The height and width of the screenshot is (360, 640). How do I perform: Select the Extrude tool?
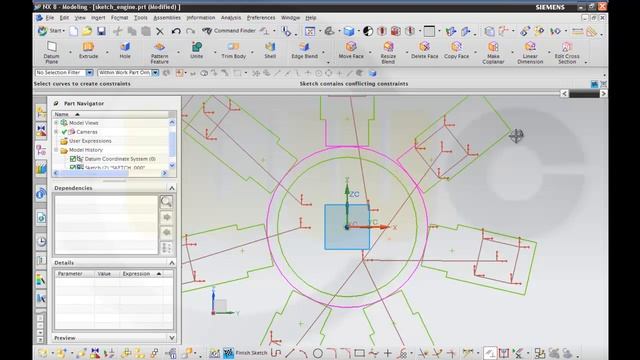pos(88,50)
